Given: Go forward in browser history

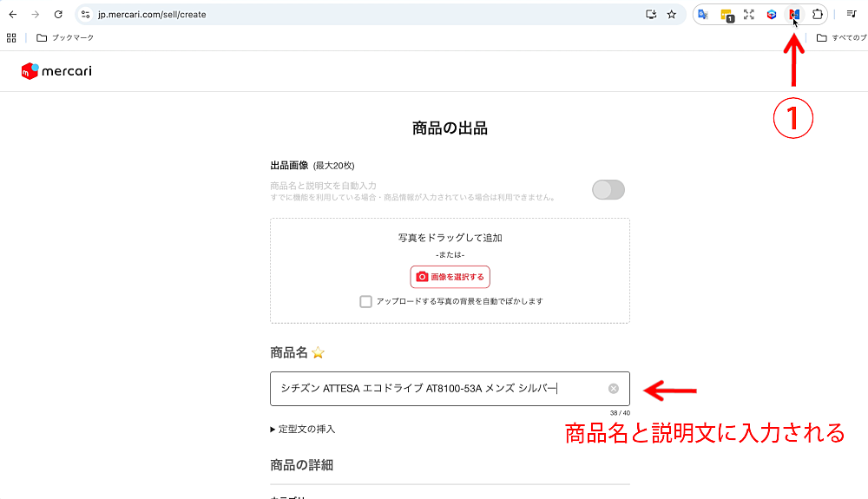Looking at the screenshot, I should point(36,15).
